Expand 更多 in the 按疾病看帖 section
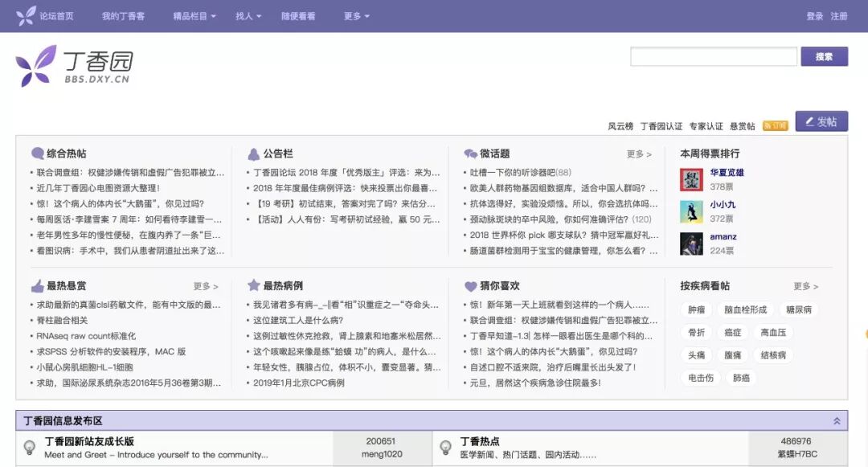868x467 pixels. click(805, 287)
